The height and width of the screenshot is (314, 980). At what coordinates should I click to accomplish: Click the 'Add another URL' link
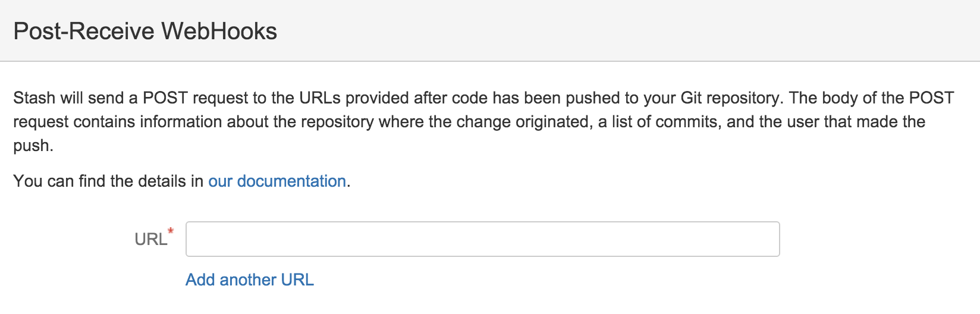coord(250,280)
